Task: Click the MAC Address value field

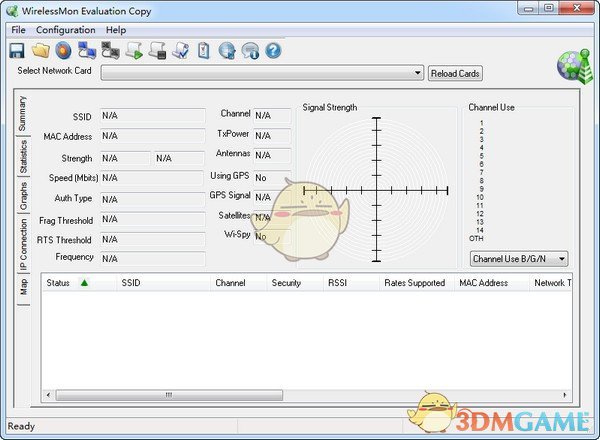Action: (153, 136)
